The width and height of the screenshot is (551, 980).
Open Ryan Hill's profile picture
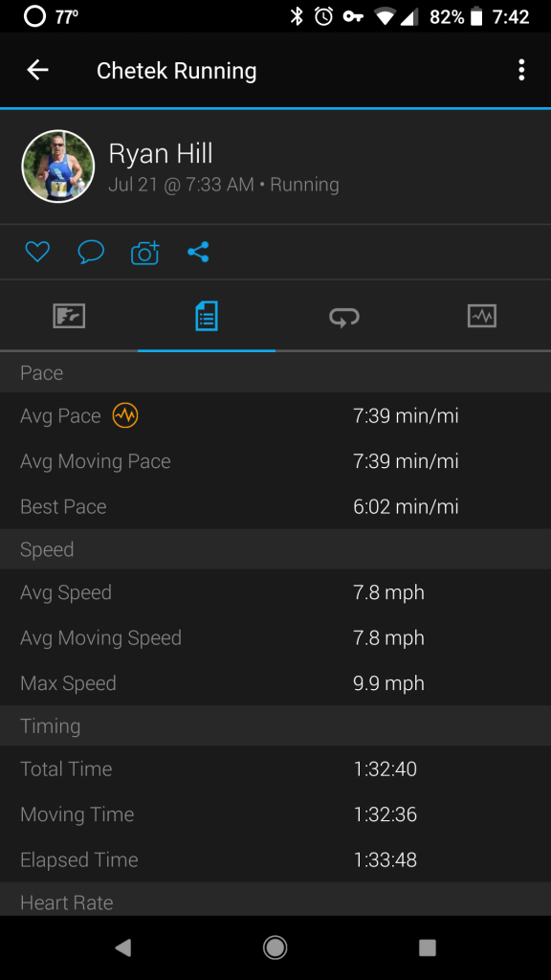point(58,167)
